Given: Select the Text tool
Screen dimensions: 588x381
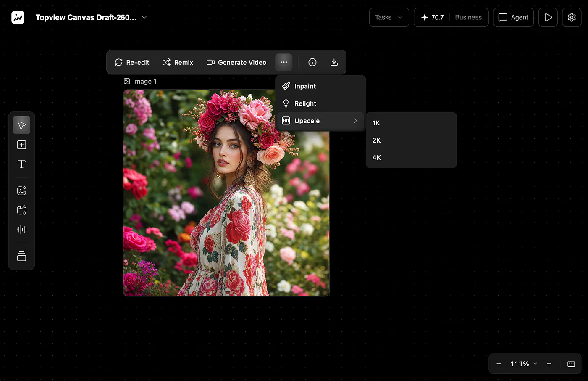Looking at the screenshot, I should pyautogui.click(x=21, y=164).
